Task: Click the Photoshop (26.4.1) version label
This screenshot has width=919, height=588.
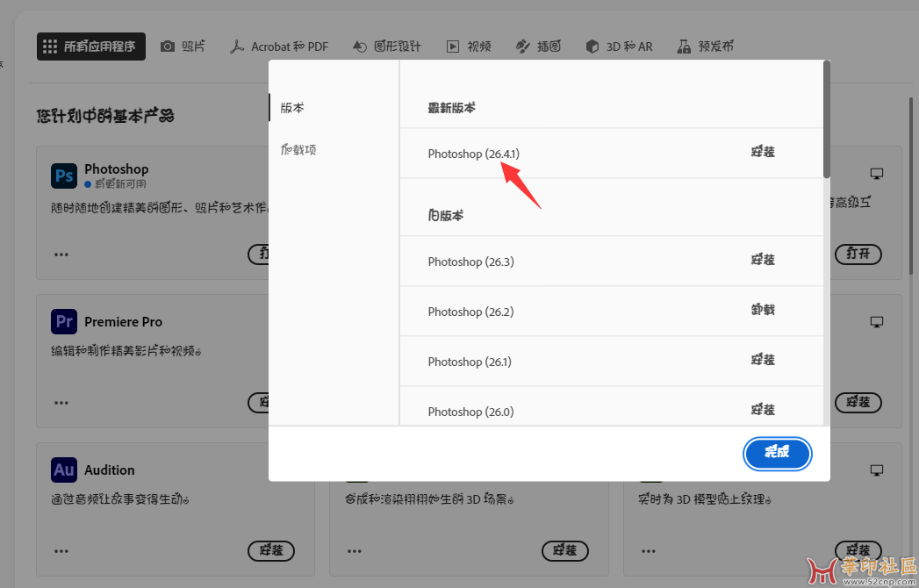Action: pos(474,154)
